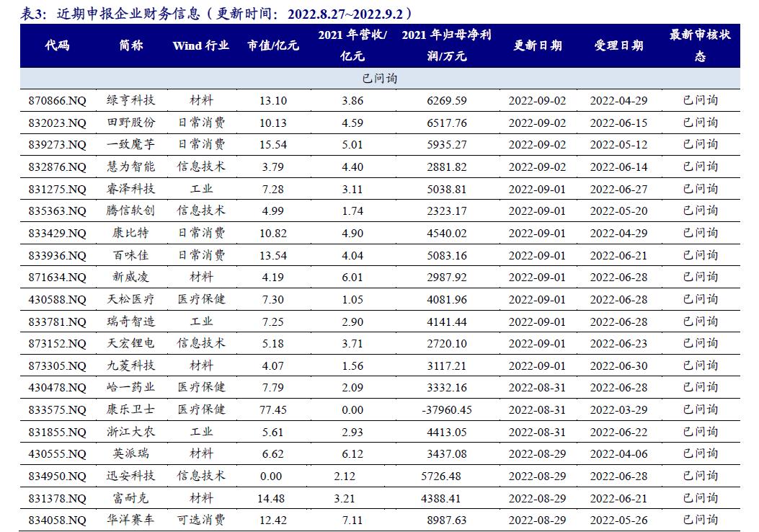
Task: Select code 839273.NQ
Action: click(57, 145)
